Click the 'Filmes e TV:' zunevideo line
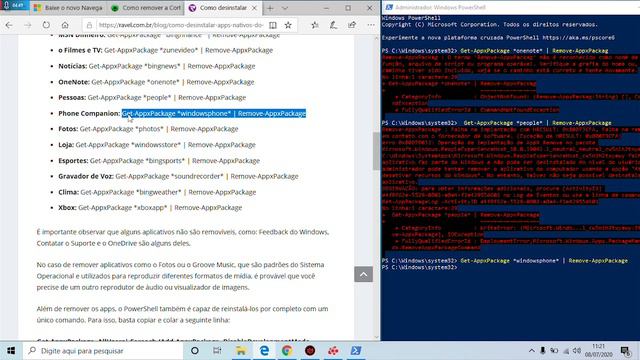The image size is (640, 360). click(x=166, y=50)
